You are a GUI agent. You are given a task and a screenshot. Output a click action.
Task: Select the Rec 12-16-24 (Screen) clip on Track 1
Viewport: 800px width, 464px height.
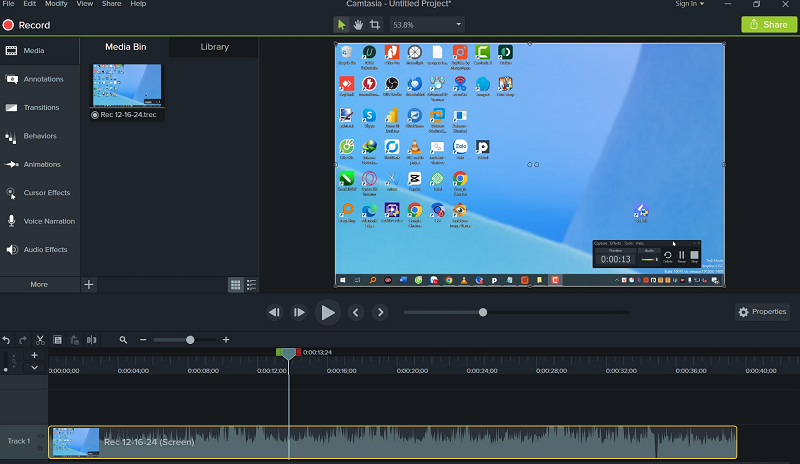coord(392,442)
